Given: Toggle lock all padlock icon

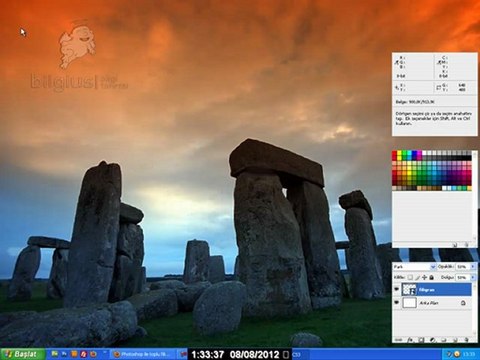Looking at the screenshot, I should click(432, 277).
